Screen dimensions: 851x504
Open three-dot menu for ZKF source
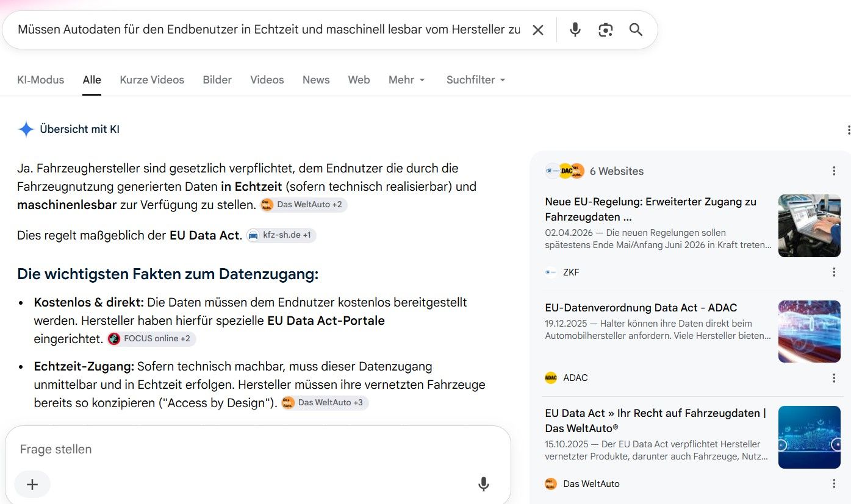[834, 272]
